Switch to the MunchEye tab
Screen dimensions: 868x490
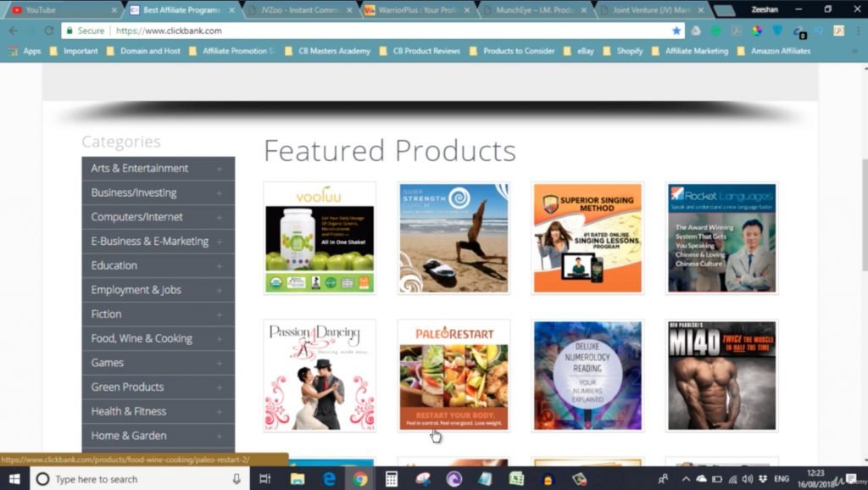coord(535,10)
